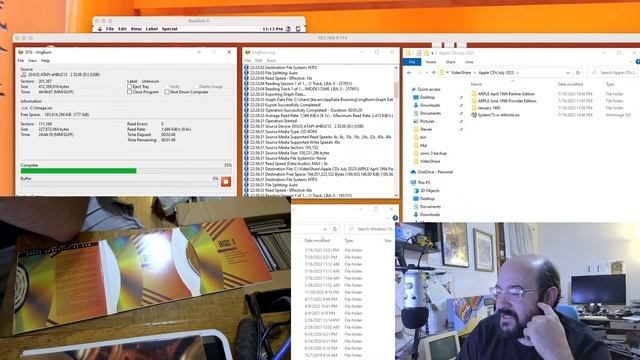Viewport: 640px width, 360px height.
Task: Open Explorer help in Apple CDs window
Action: pos(638,62)
